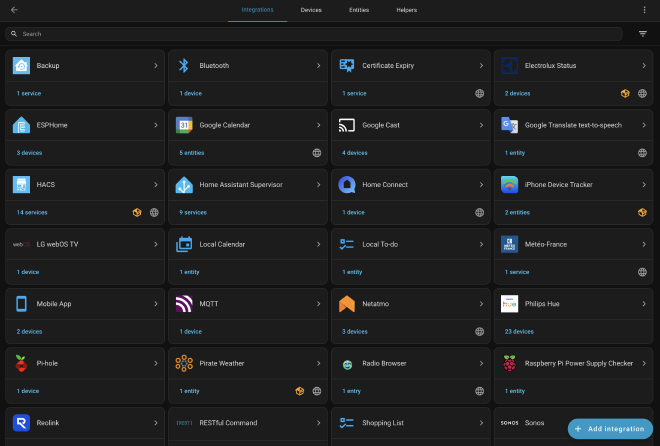Click the Bluetooth logo icon
Screen dimensions: 660x446
(x=184, y=66)
